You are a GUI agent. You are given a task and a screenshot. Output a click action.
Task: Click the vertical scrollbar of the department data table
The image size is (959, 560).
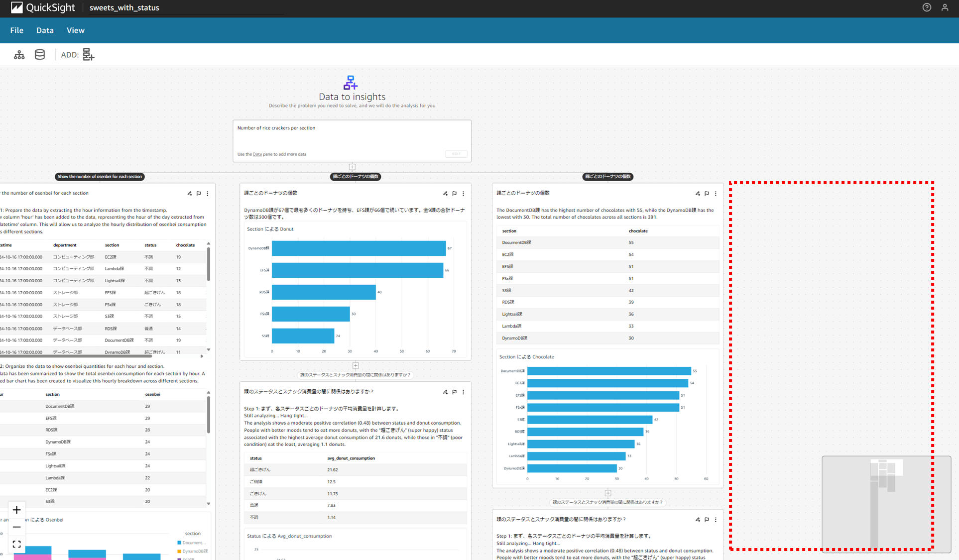208,265
